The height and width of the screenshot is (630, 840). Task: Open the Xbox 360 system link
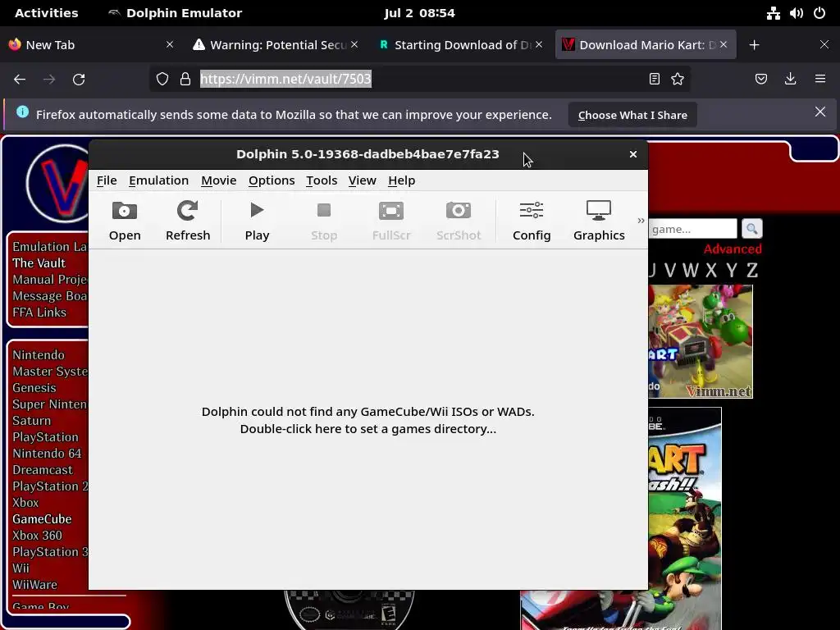coord(38,535)
